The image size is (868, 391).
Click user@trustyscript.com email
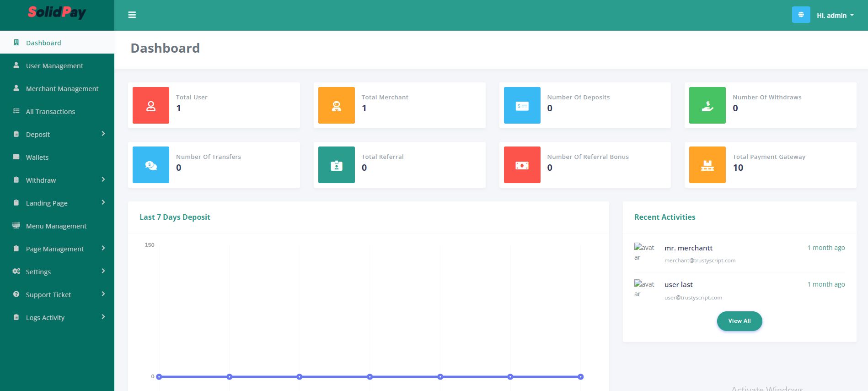[693, 298]
